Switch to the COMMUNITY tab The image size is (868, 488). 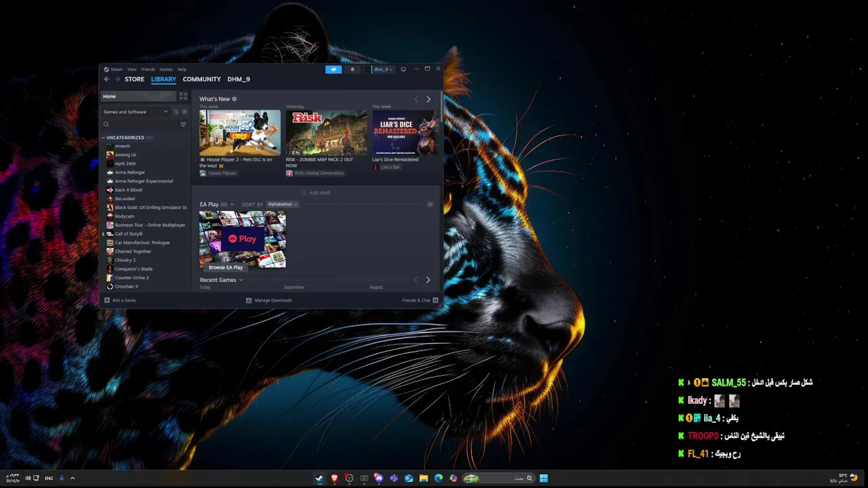click(201, 79)
